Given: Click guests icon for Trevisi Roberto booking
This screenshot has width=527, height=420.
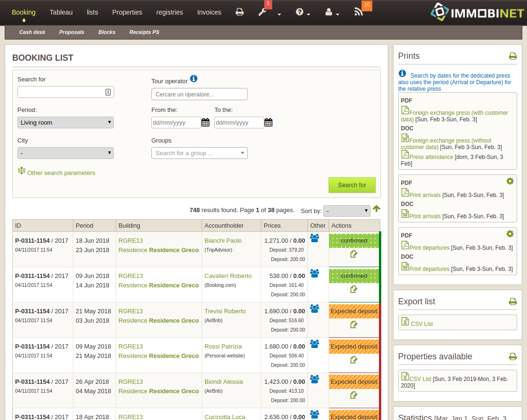Looking at the screenshot, I should [315, 309].
